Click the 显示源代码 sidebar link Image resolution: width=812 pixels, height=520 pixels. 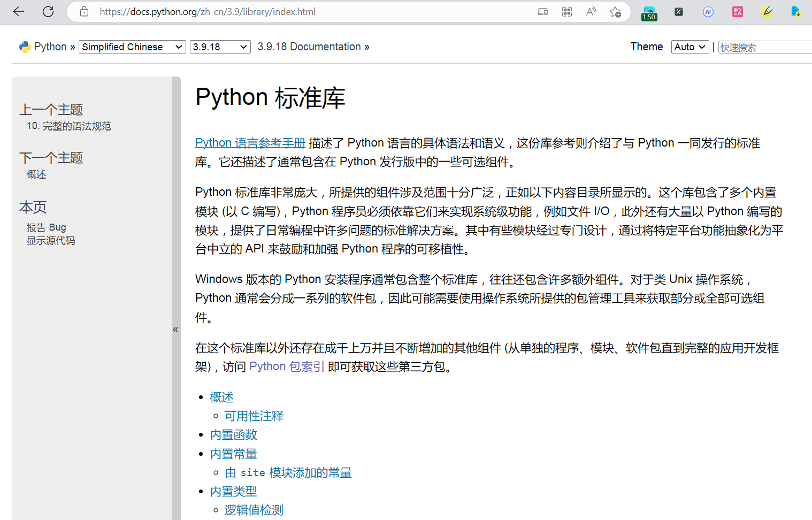51,241
